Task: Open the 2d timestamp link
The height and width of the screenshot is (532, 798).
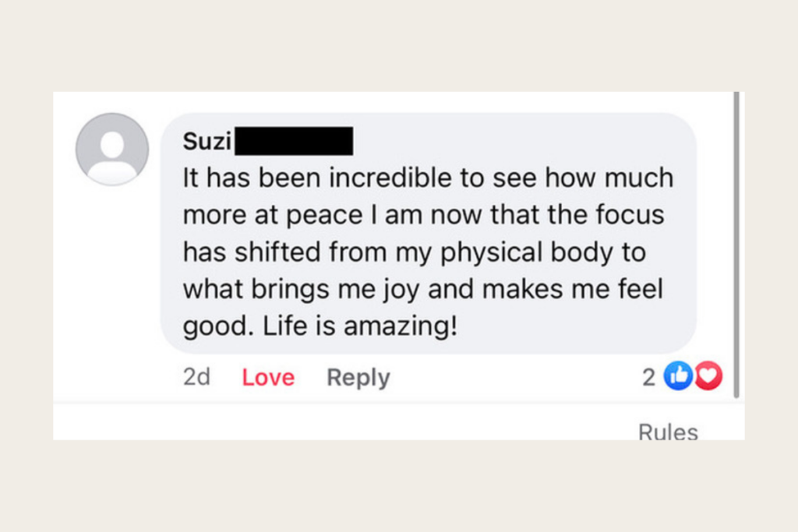Action: [196, 377]
